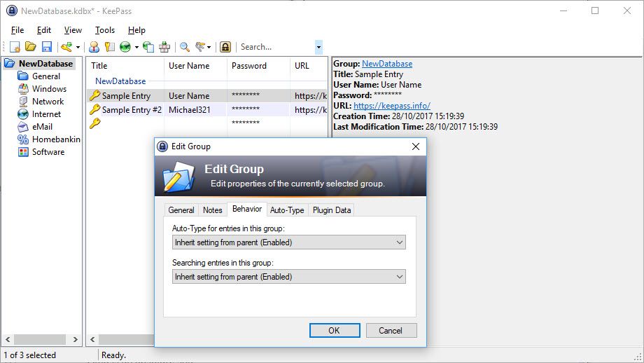644x363 pixels.
Task: Click the URL column header
Action: click(x=309, y=66)
